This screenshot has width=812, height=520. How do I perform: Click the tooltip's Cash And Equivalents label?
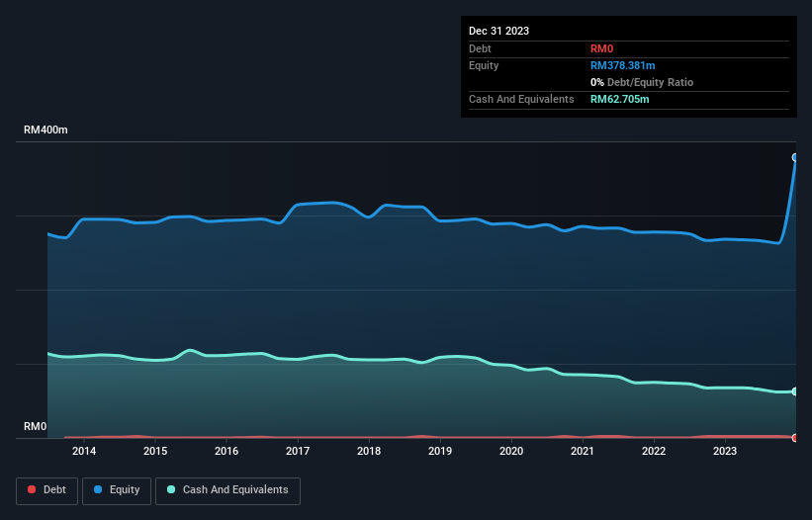521,99
